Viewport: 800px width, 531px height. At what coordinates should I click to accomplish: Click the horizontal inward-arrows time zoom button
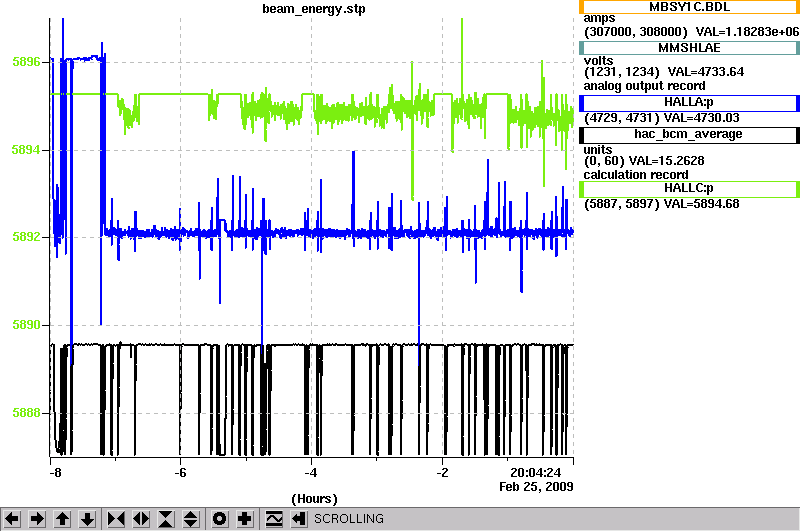tap(116, 519)
